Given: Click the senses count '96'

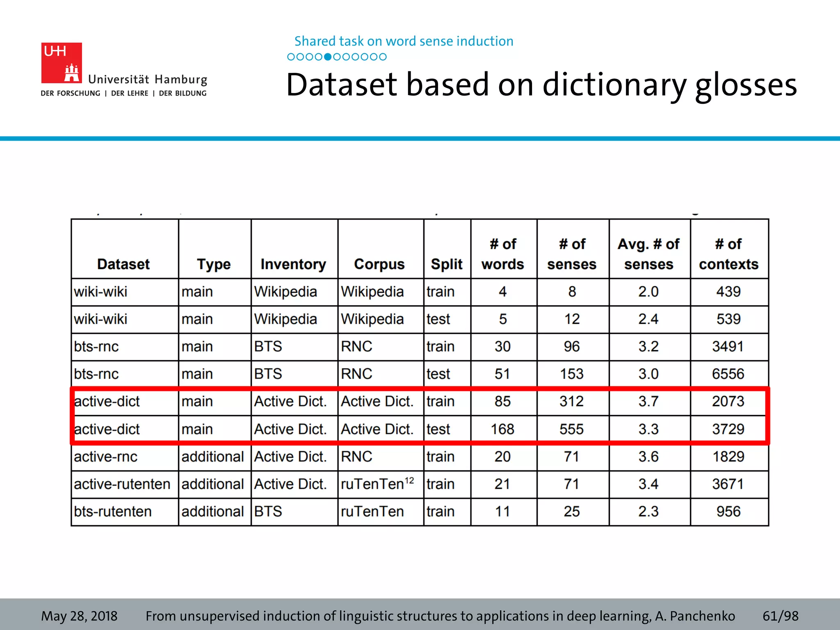Looking at the screenshot, I should tap(572, 347).
